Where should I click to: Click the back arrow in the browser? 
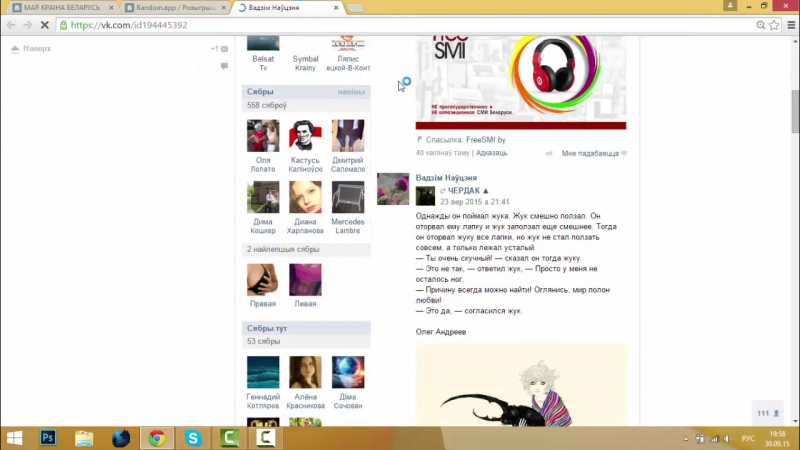pos(11,25)
